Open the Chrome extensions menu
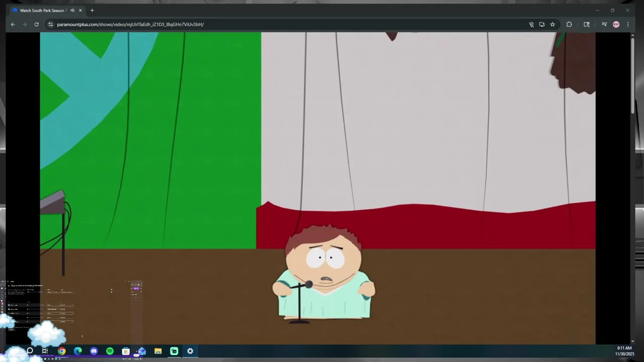 [569, 24]
